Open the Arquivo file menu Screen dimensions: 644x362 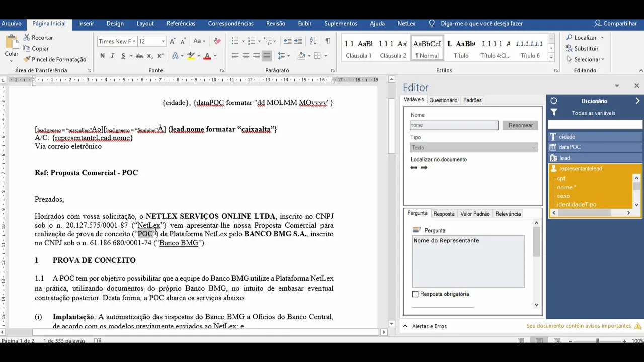click(11, 24)
